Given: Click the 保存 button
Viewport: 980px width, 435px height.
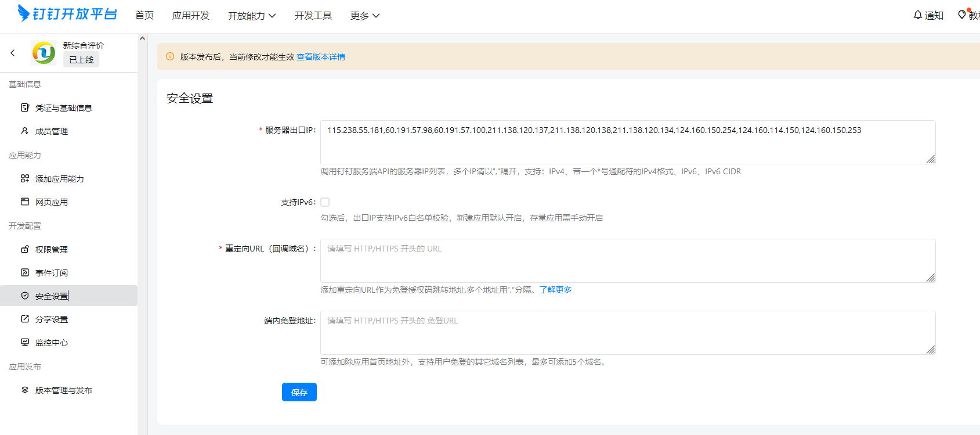Looking at the screenshot, I should click(299, 392).
